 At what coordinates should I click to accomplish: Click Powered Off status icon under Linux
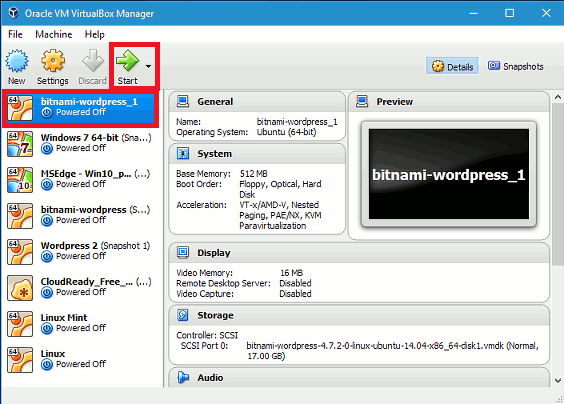coord(47,364)
